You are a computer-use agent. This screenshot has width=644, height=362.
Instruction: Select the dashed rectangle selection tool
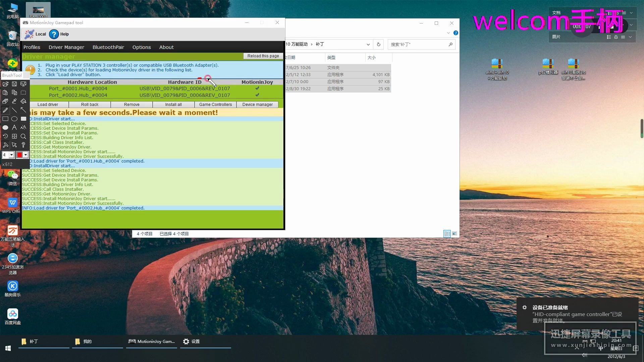tap(23, 93)
